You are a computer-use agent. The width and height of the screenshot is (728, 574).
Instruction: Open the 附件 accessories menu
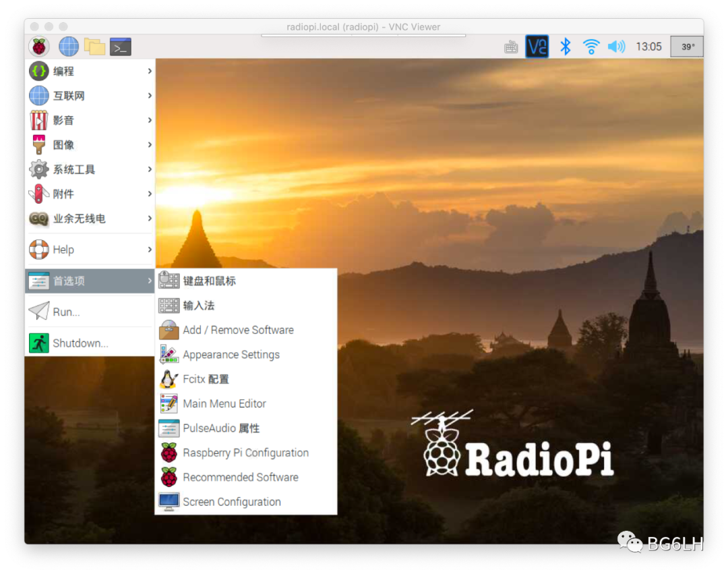[90, 194]
